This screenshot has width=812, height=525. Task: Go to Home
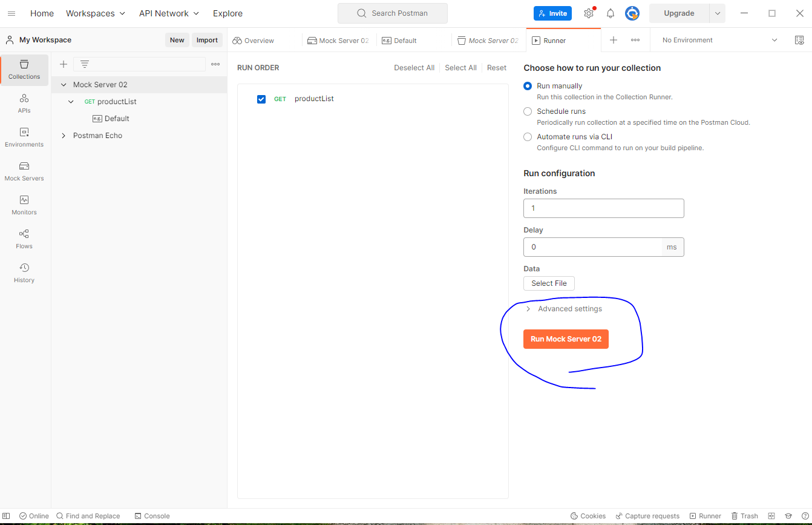click(42, 13)
